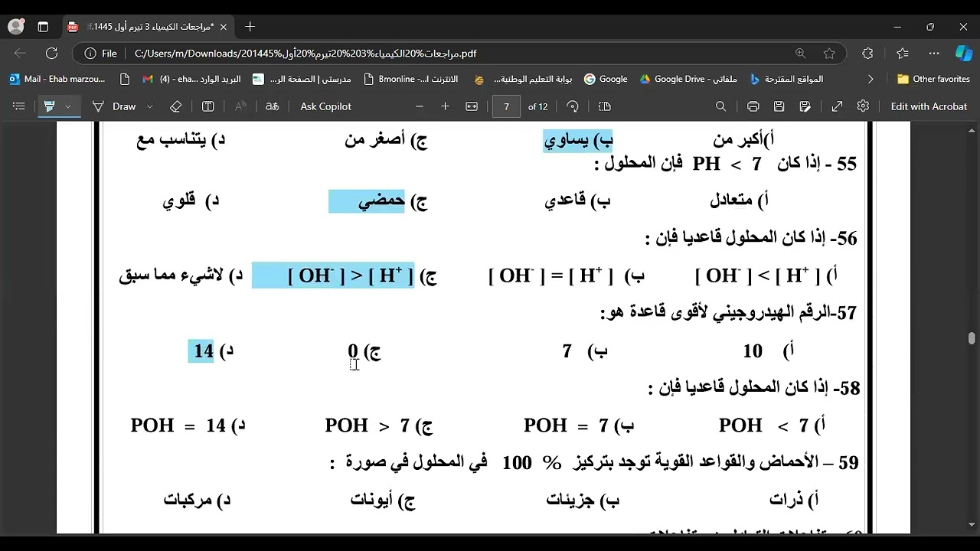Screen dimensions: 980x551
Task: Open the Copilot sidebar icon
Action: tap(963, 54)
